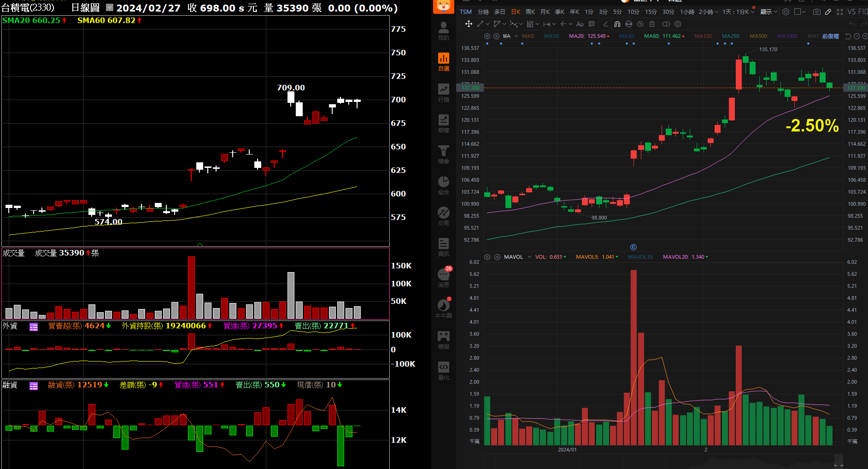Open 量化 quant in the sidebar
This screenshot has width=868, height=469.
(x=443, y=371)
